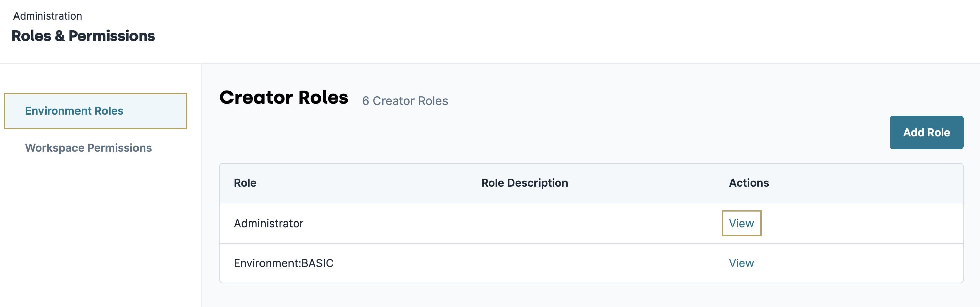The height and width of the screenshot is (307, 980).
Task: Select the Environment:BASIC role name cell
Action: [x=283, y=263]
